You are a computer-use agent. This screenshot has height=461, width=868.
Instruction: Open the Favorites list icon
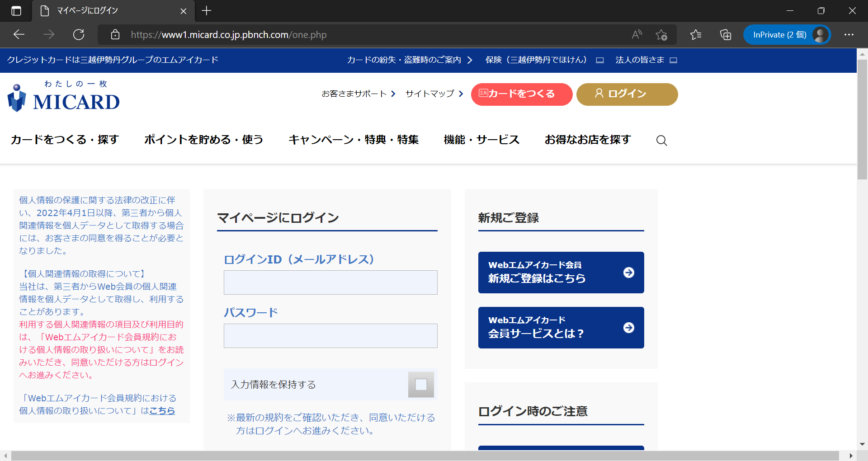(x=696, y=35)
